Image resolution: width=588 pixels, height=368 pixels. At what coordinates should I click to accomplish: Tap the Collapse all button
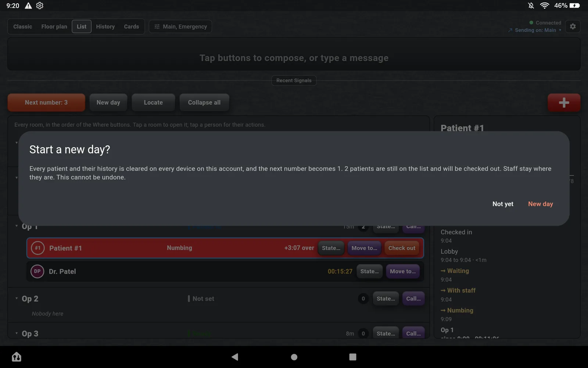point(204,103)
